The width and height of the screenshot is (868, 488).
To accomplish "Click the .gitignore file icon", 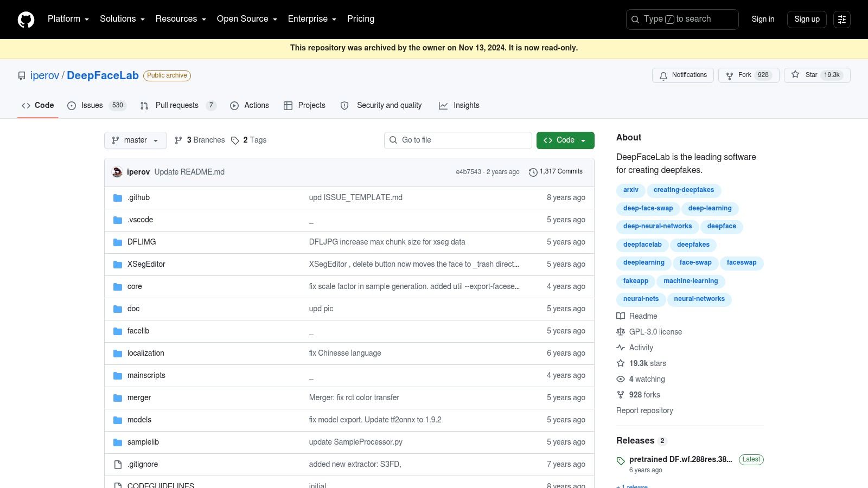I will click(x=118, y=465).
